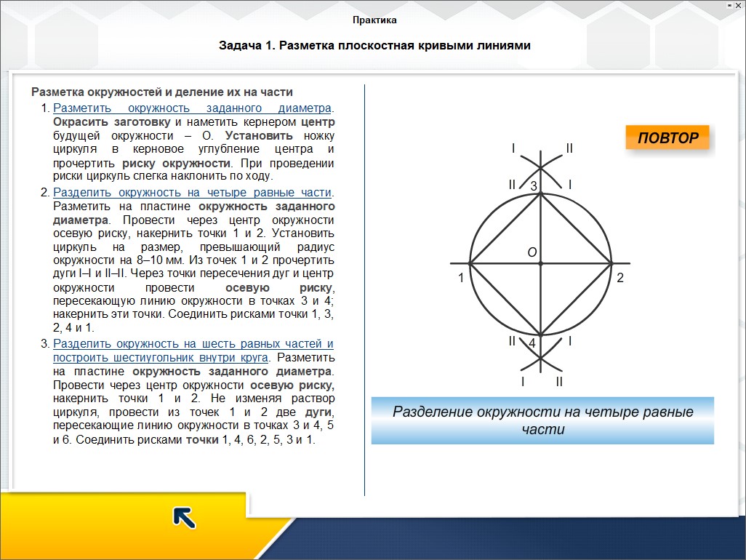
Task: Click heading Разметка окружностей и деление их на части
Action: [x=162, y=92]
